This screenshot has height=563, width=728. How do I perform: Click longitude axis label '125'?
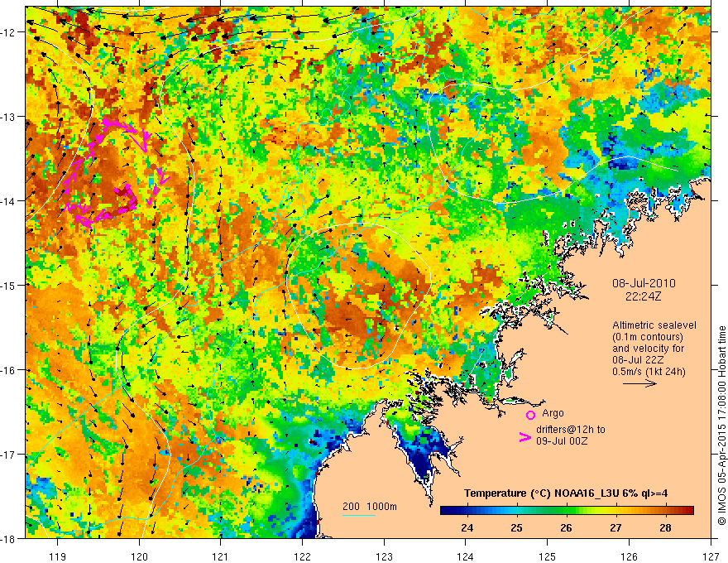(548, 556)
